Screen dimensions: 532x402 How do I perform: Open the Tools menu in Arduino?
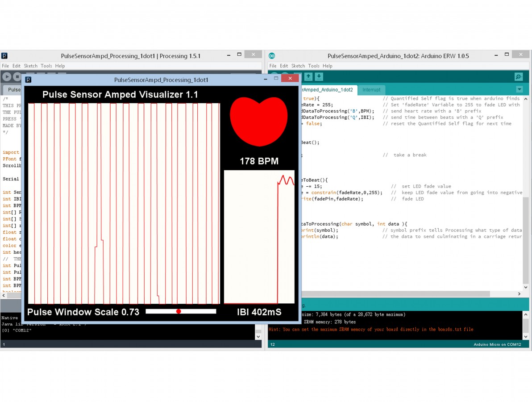tap(314, 66)
